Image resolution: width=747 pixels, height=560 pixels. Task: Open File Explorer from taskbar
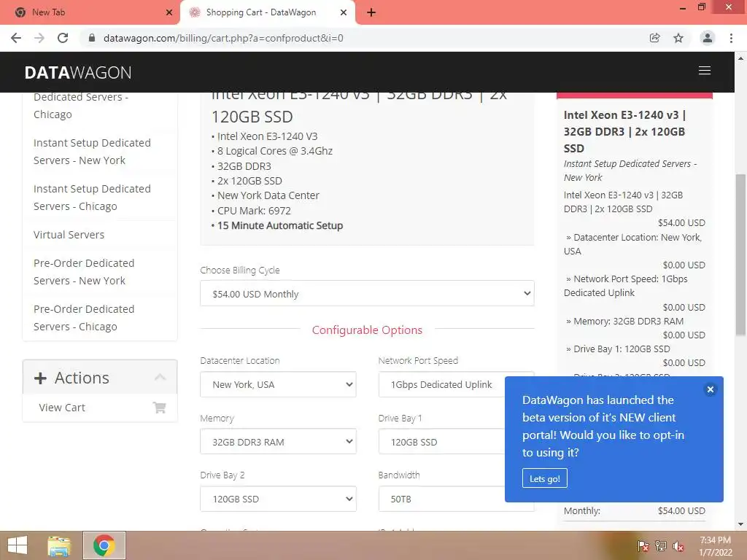(59, 545)
